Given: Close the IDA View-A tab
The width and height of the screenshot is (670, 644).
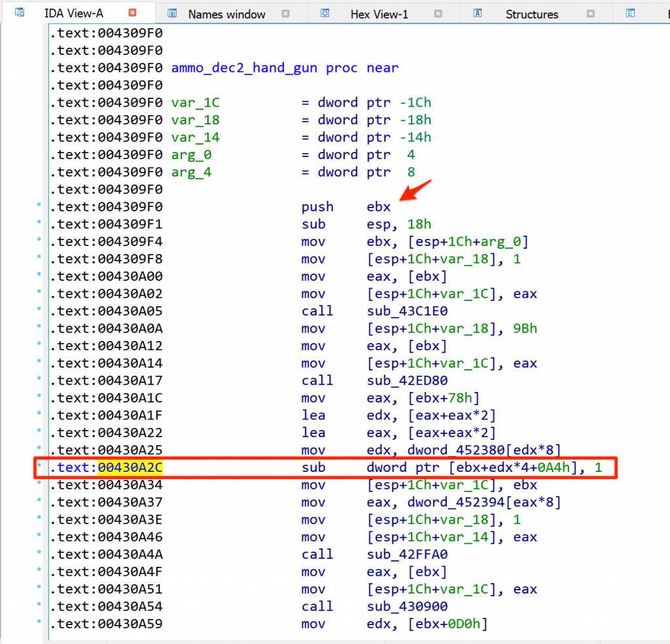Looking at the screenshot, I should coord(133,13).
